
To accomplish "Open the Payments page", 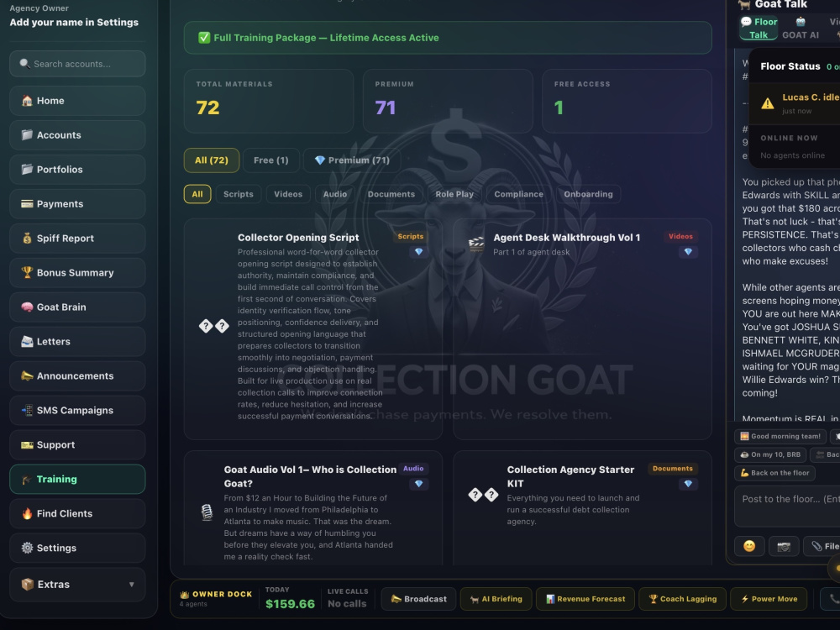I will point(77,203).
